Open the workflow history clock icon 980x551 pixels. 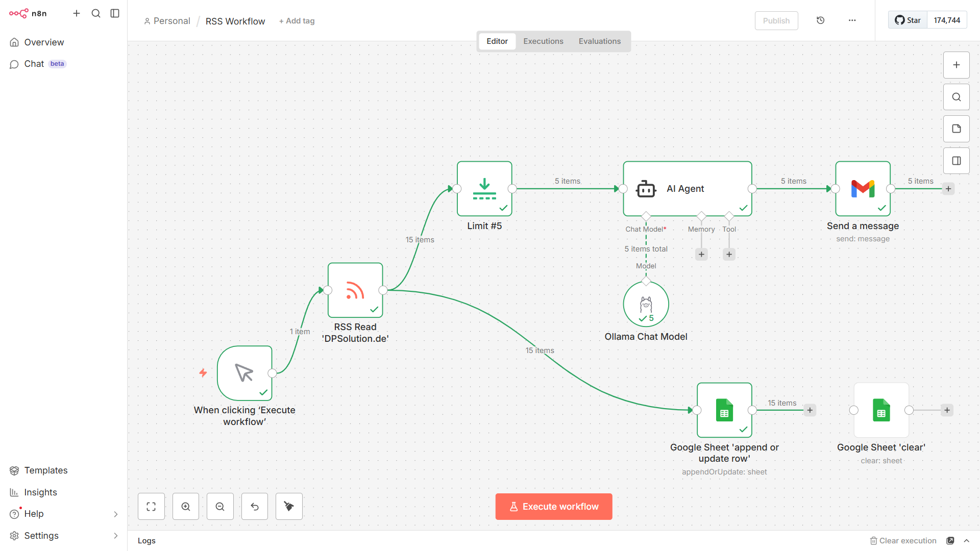pos(820,20)
